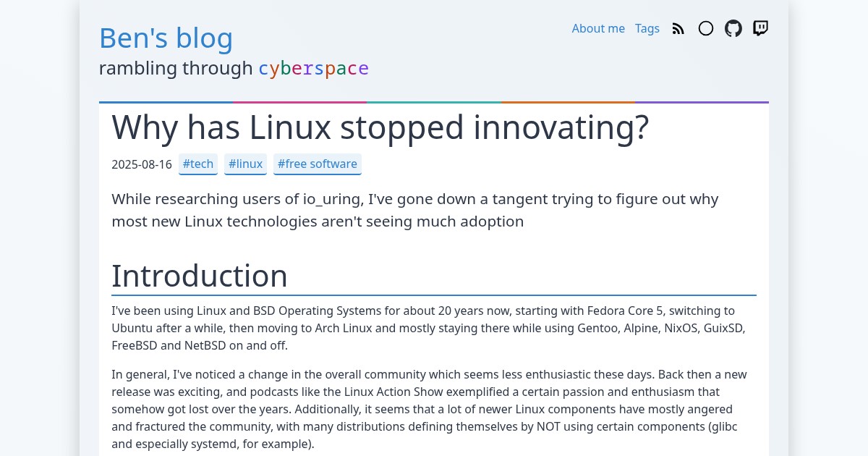
Task: Click the hollow circle icon in header
Action: click(x=706, y=28)
